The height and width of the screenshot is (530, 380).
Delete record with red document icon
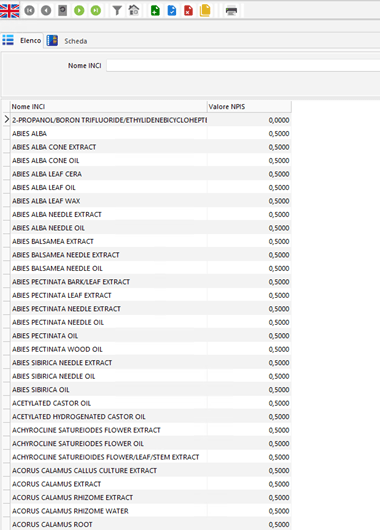pos(188,11)
